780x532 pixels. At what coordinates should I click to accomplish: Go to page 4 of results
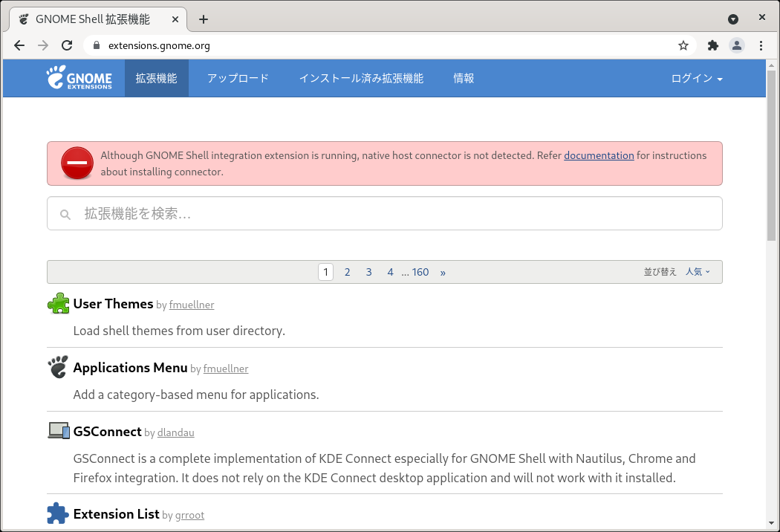tap(390, 272)
